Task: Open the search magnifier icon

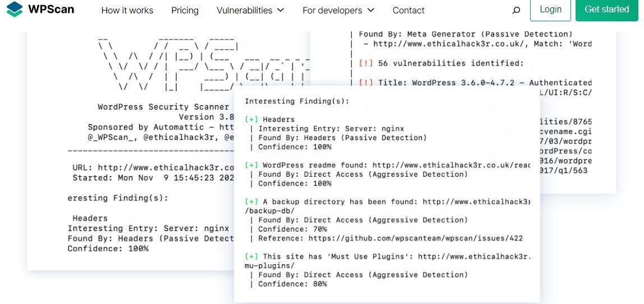Action: (516, 10)
